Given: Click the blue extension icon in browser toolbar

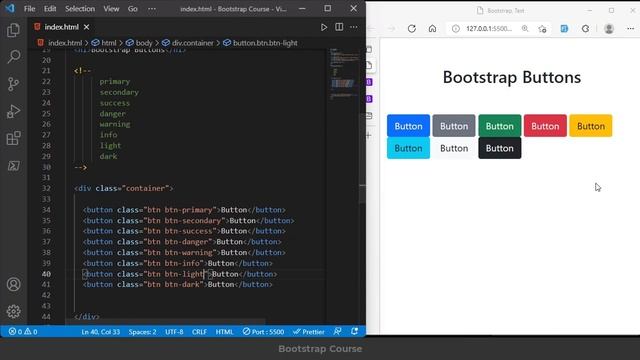Looking at the screenshot, I should coord(564,29).
